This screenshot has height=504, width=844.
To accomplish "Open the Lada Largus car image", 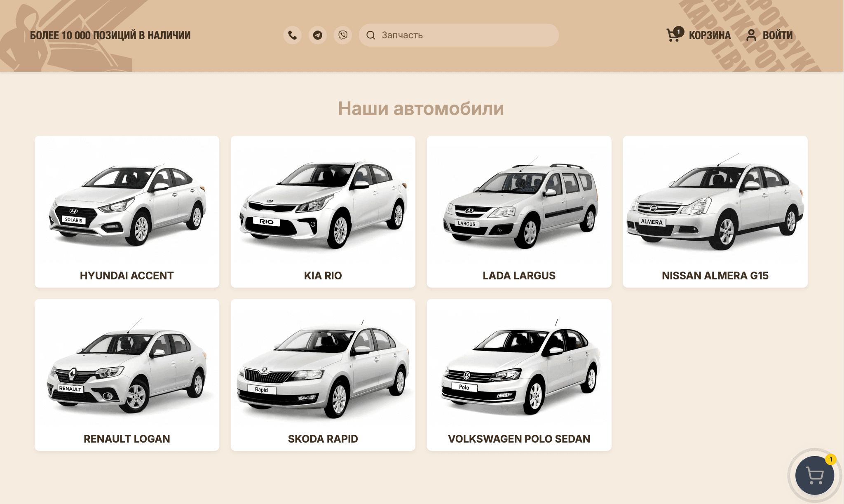I will pyautogui.click(x=519, y=204).
